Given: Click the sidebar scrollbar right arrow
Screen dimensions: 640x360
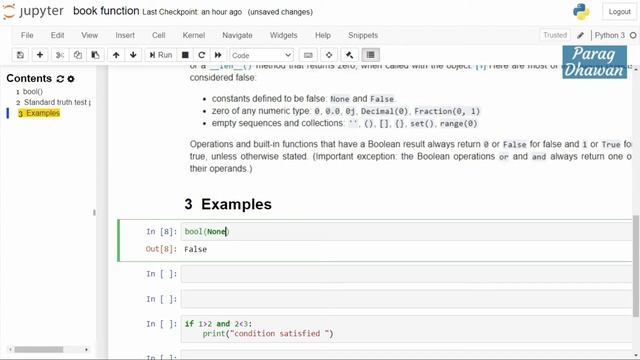Looking at the screenshot, I should 86,350.
